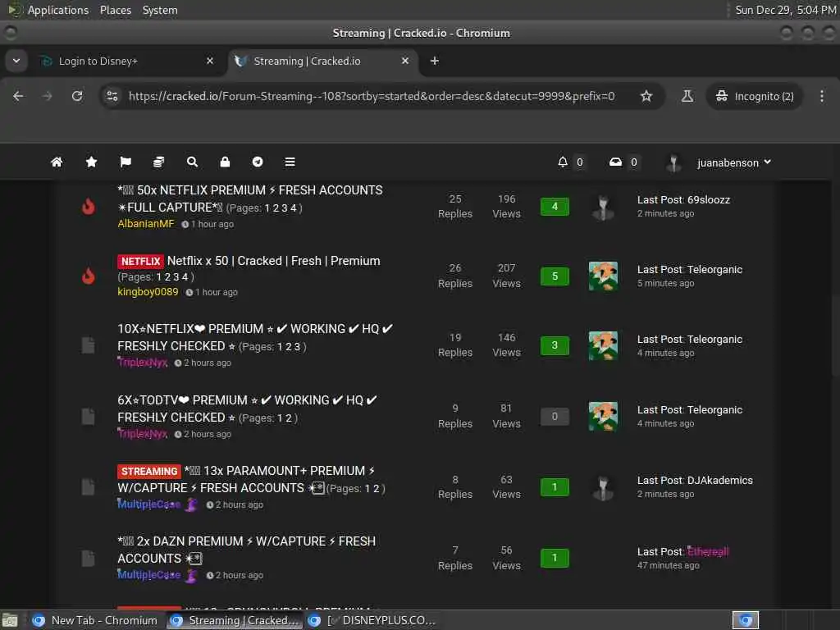Click the flame hot-thread icon beside AlbanianMF thread

tap(89, 206)
